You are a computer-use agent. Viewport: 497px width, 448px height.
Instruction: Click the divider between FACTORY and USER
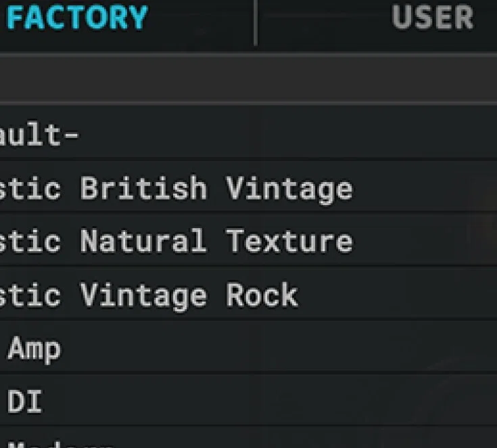coord(256,23)
